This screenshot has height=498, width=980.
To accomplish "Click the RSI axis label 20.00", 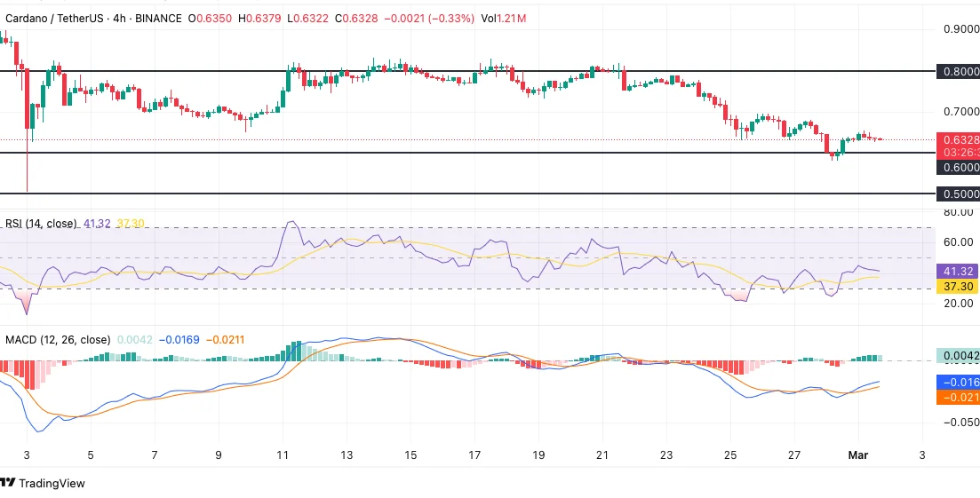I will point(959,304).
